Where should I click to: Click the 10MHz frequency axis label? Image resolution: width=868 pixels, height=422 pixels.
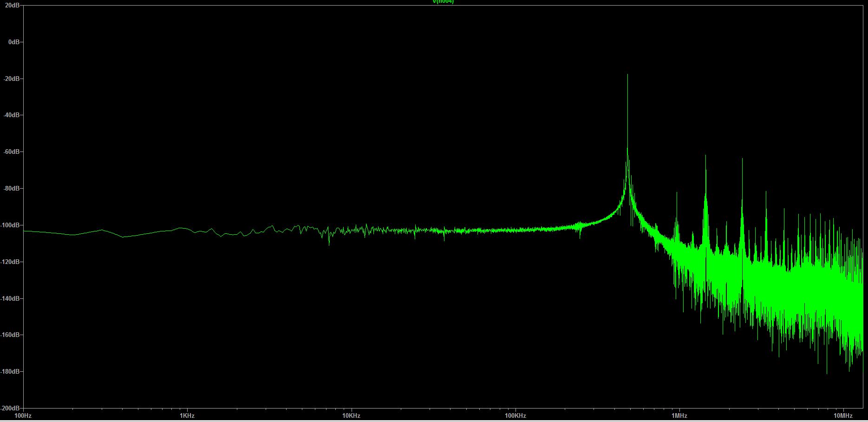(x=843, y=416)
